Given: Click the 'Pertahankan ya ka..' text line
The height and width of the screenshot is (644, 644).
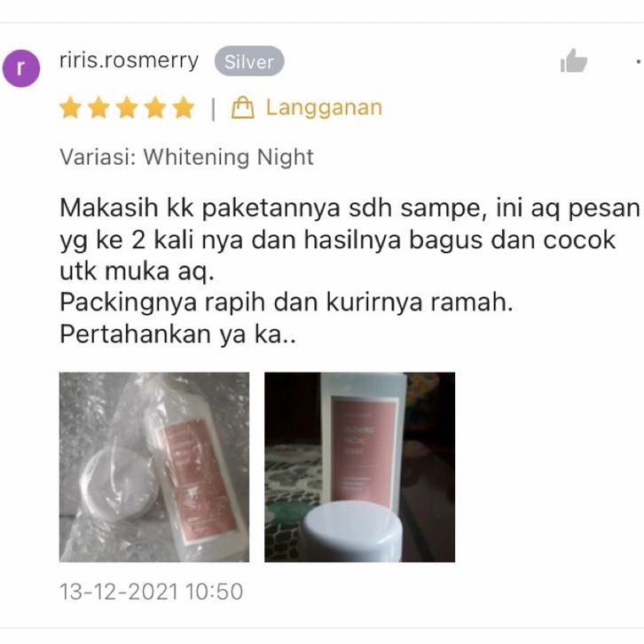Looking at the screenshot, I should point(177,334).
